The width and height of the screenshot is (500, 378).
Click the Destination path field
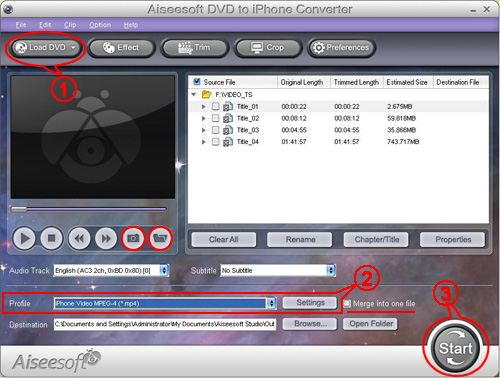click(165, 324)
